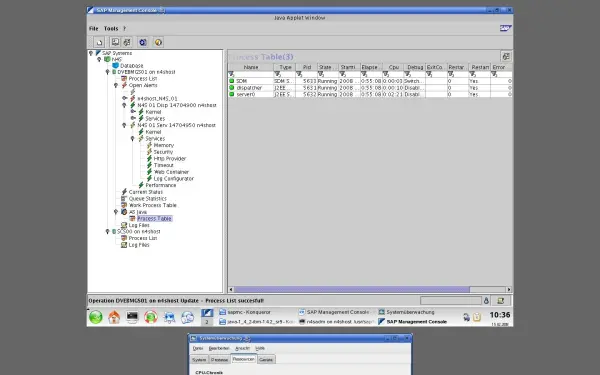This screenshot has width=600, height=375.
Task: Select Process List under SCS00 on n4shost
Action: tap(143, 238)
